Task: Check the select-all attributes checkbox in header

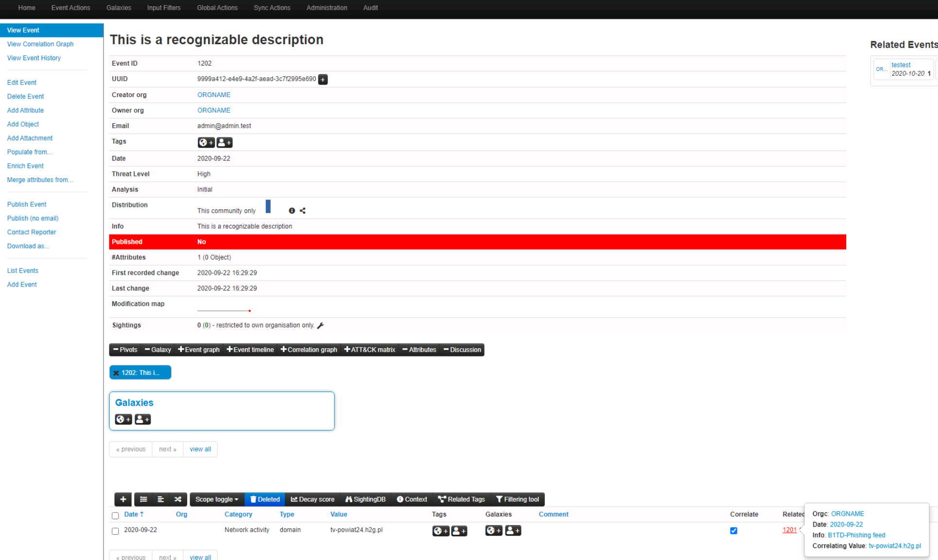Action: tap(115, 515)
